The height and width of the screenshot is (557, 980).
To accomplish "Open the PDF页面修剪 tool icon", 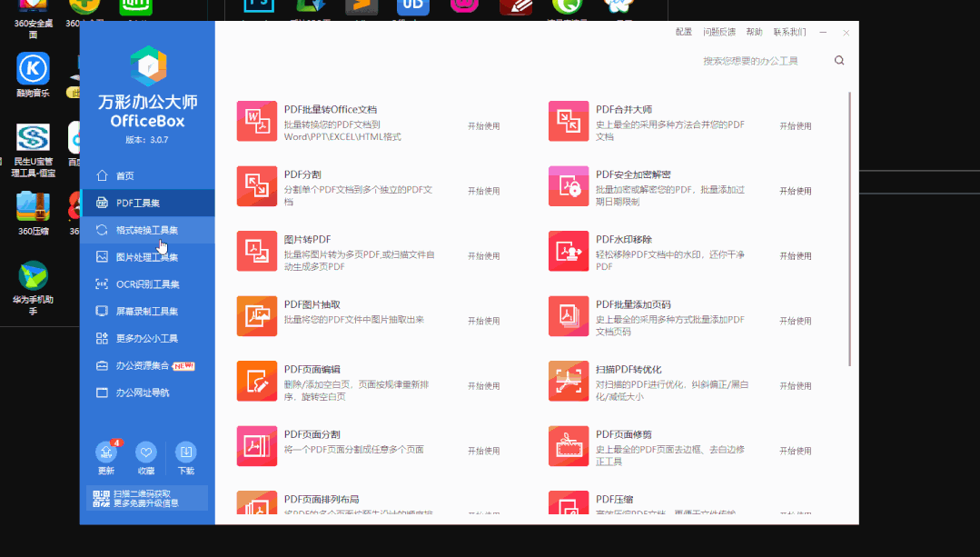I will [x=569, y=446].
